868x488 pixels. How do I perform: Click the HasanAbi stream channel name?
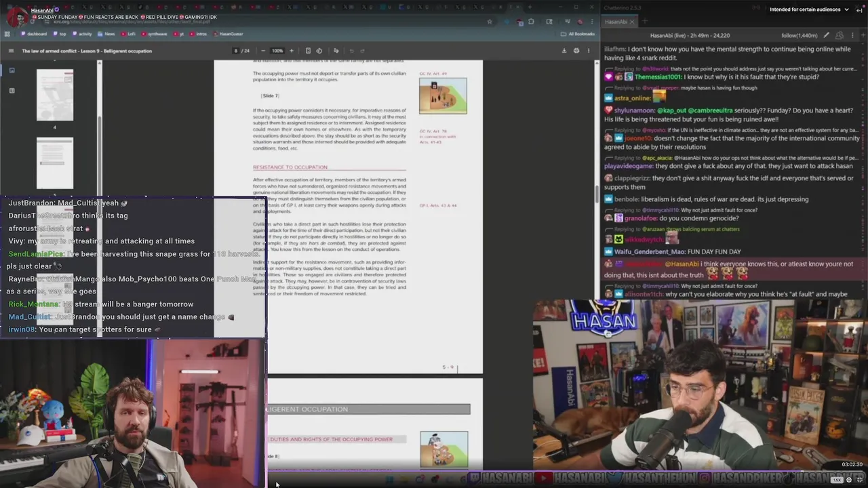point(42,10)
